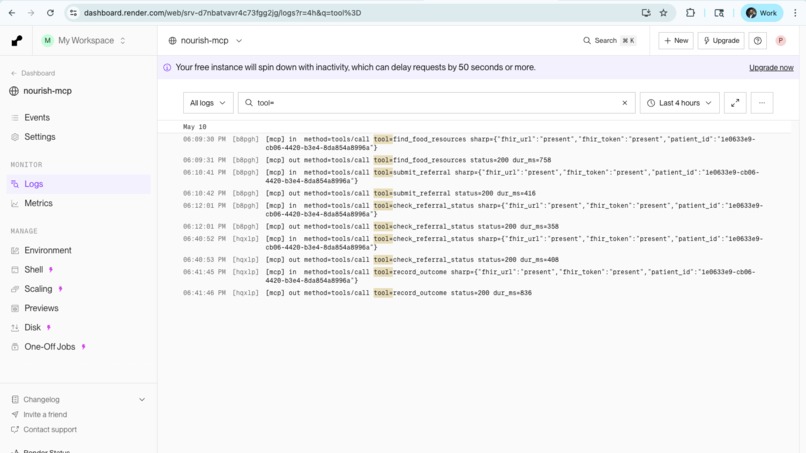This screenshot has width=806, height=453.
Task: Click the Render logo icon
Action: (x=16, y=41)
